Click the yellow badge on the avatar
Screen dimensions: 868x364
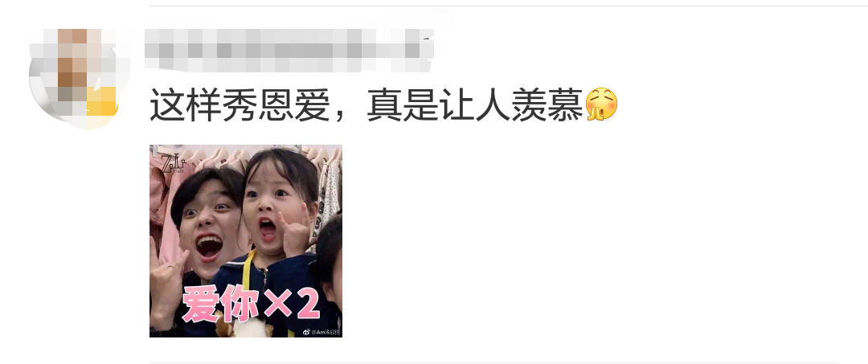coord(102,101)
